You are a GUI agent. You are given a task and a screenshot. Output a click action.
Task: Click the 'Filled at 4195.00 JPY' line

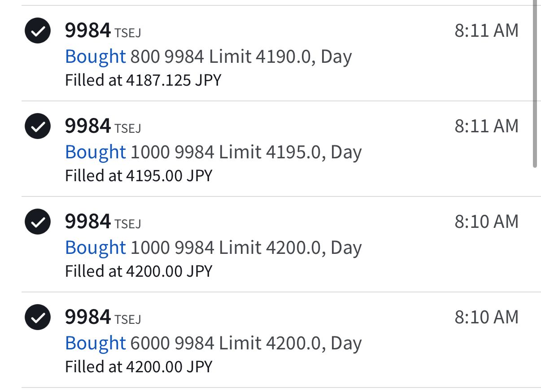[139, 176]
